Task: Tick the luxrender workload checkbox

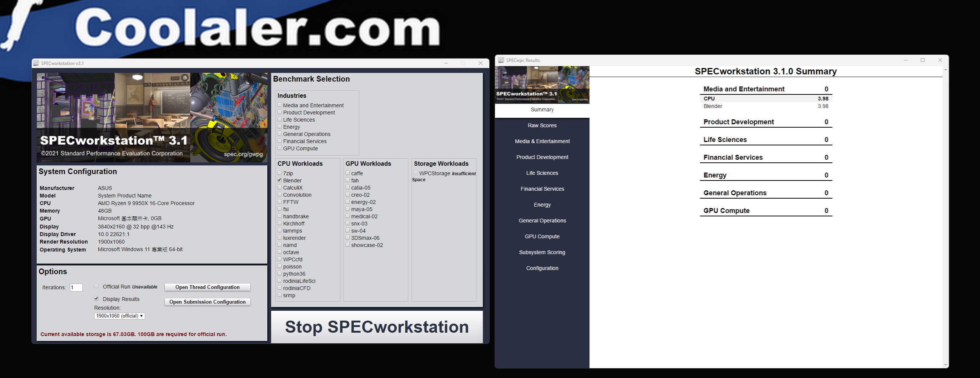Action: [280, 238]
